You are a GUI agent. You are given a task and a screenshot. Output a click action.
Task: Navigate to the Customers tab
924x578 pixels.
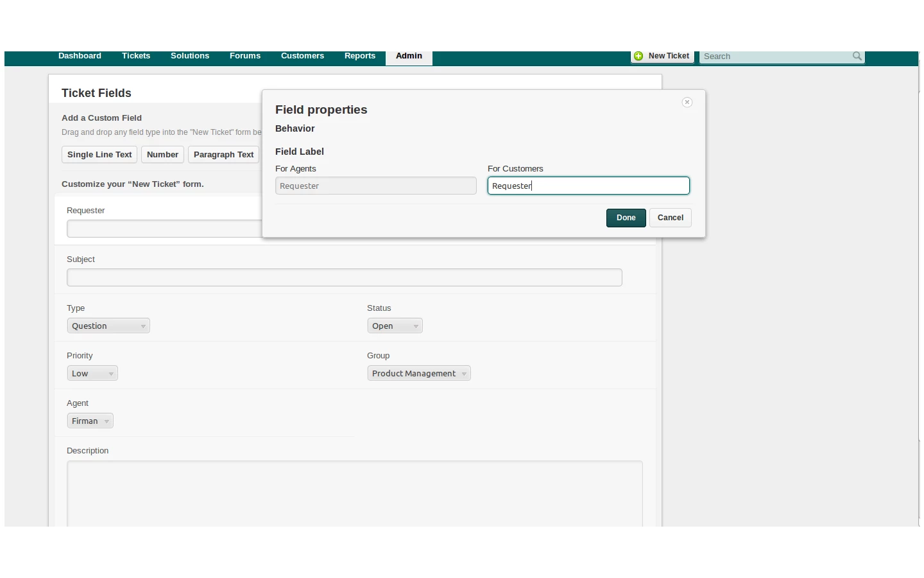302,56
